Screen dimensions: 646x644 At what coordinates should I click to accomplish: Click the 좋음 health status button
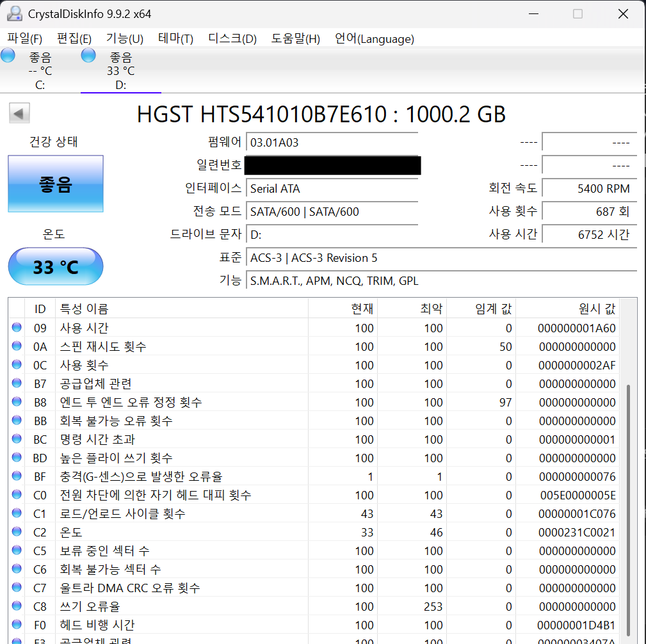[x=56, y=184]
